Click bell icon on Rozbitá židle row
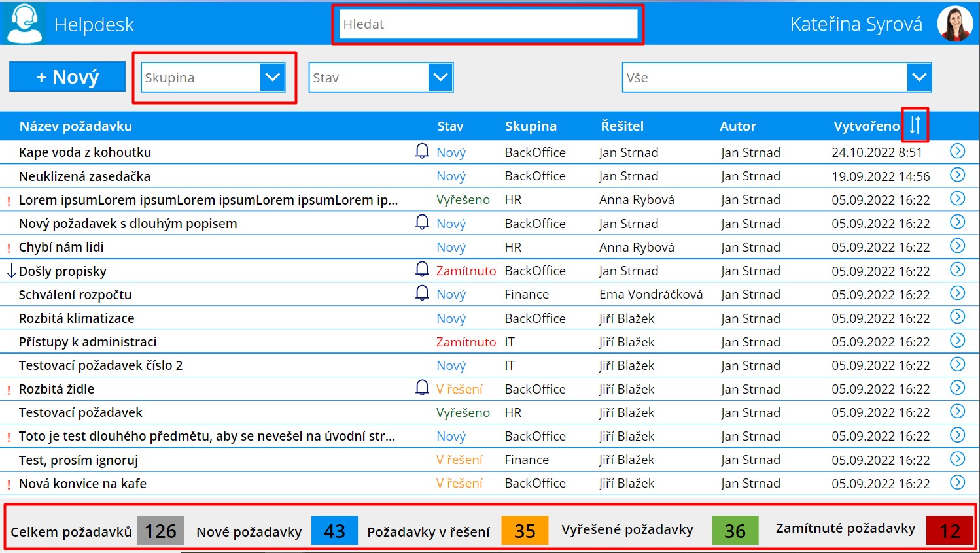This screenshot has width=980, height=553. [x=422, y=388]
